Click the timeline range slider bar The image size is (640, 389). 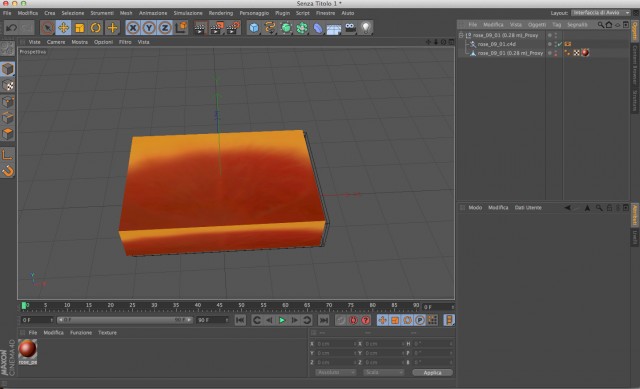tap(124, 320)
